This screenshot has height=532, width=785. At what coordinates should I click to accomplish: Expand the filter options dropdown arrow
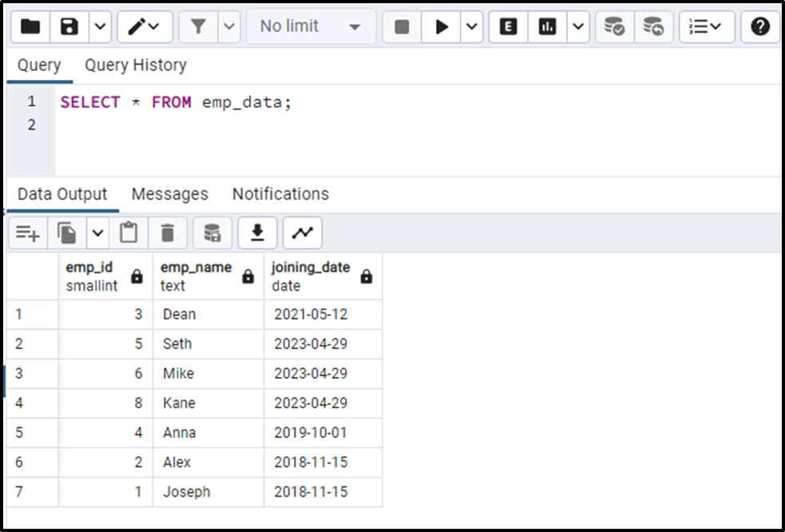228,26
